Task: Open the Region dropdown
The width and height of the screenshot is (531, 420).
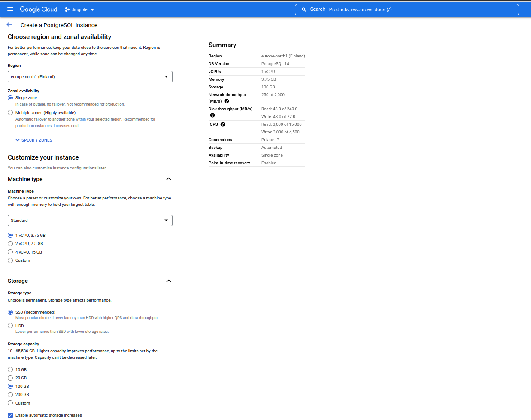Action: click(x=90, y=77)
